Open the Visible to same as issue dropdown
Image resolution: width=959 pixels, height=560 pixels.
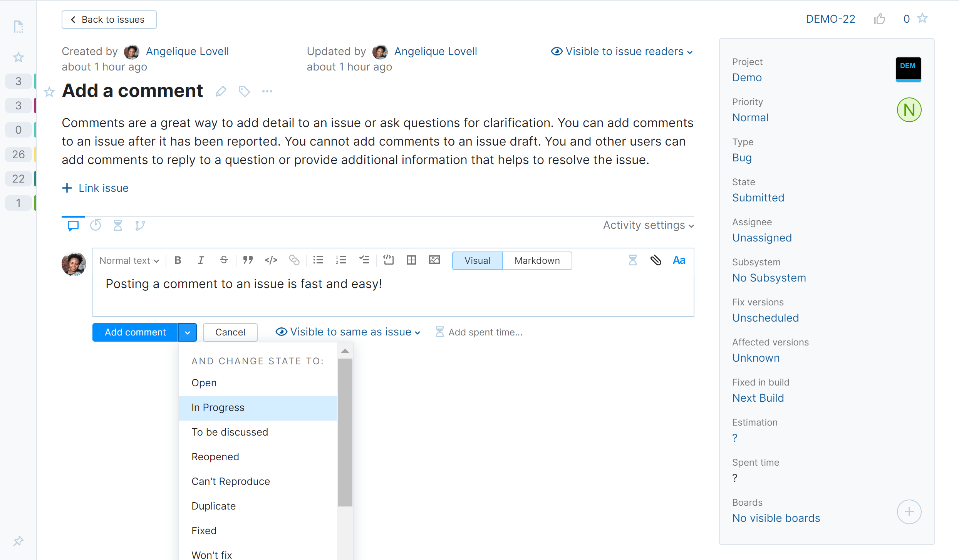coord(348,332)
